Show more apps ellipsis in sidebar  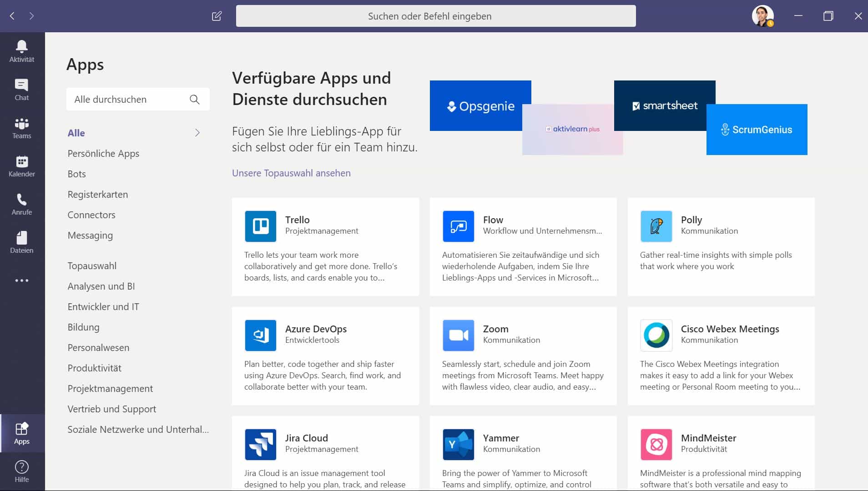21,281
